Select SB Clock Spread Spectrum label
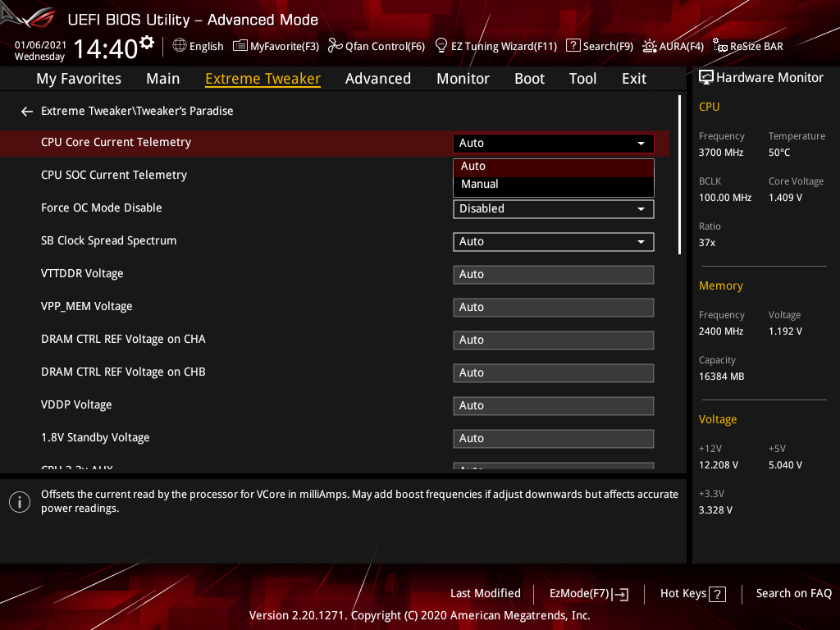 pos(109,241)
